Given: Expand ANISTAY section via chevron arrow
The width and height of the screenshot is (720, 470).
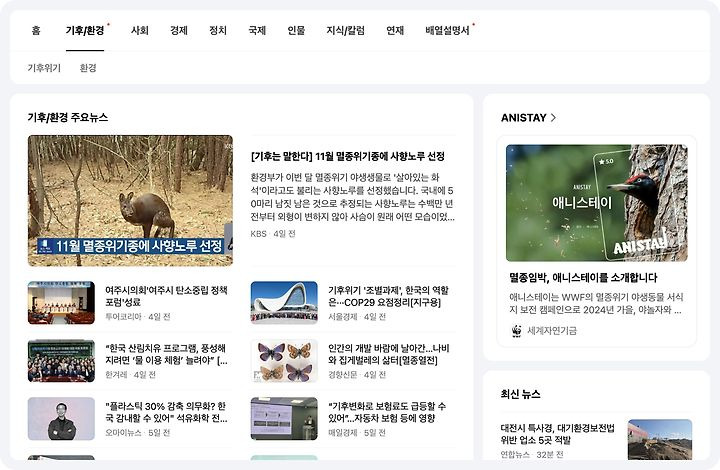Looking at the screenshot, I should (553, 118).
